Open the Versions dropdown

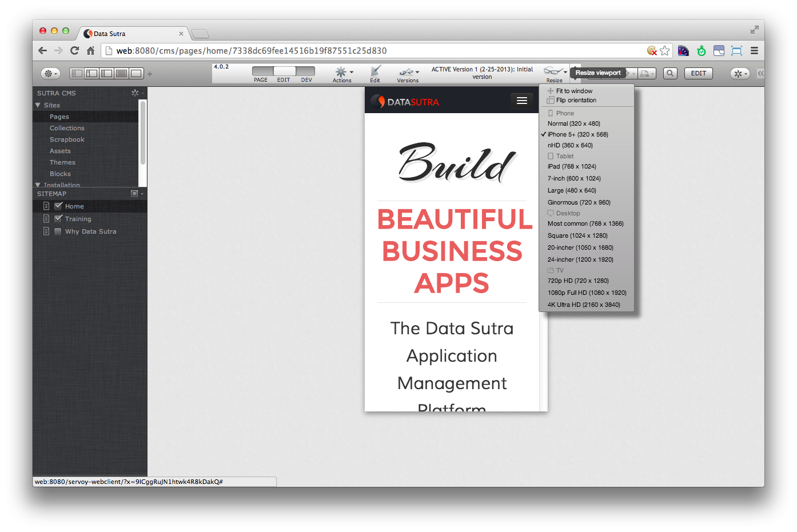click(408, 74)
